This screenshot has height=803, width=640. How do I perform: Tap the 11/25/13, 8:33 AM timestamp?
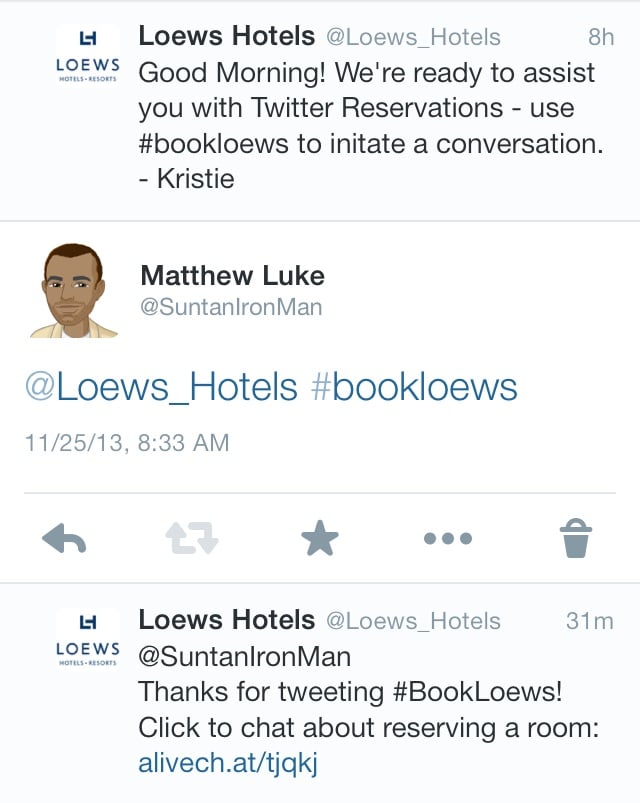point(126,442)
